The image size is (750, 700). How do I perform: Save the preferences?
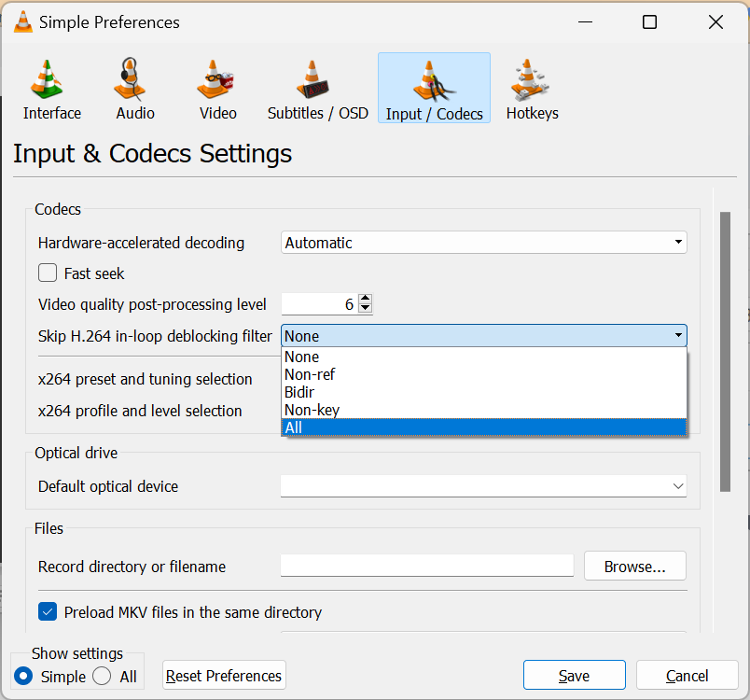click(x=574, y=676)
